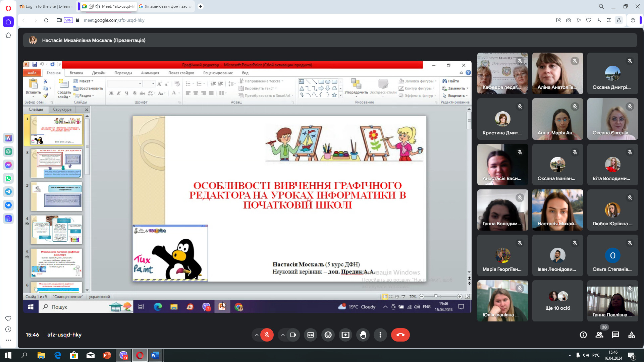The height and width of the screenshot is (362, 644).
Task: Expand video settings arrow beside camera
Action: pos(283,335)
